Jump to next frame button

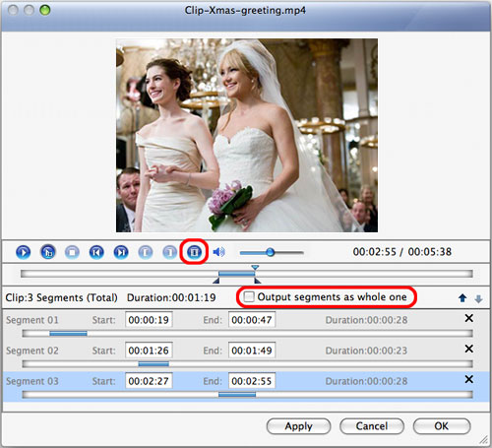(x=121, y=252)
